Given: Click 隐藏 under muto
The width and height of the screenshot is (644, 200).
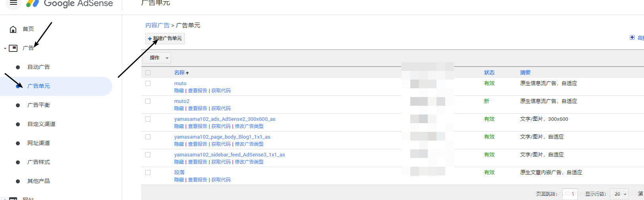Looking at the screenshot, I should pyautogui.click(x=179, y=91).
